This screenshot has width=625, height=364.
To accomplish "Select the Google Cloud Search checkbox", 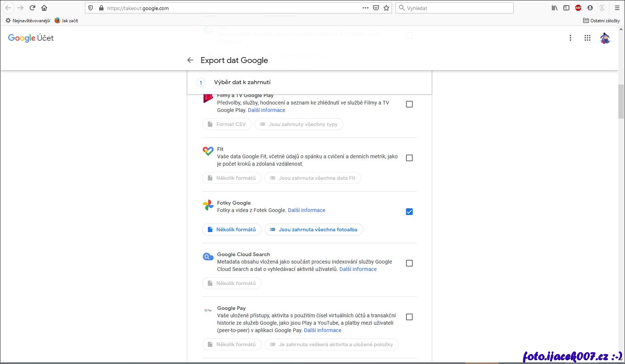I will coord(409,263).
